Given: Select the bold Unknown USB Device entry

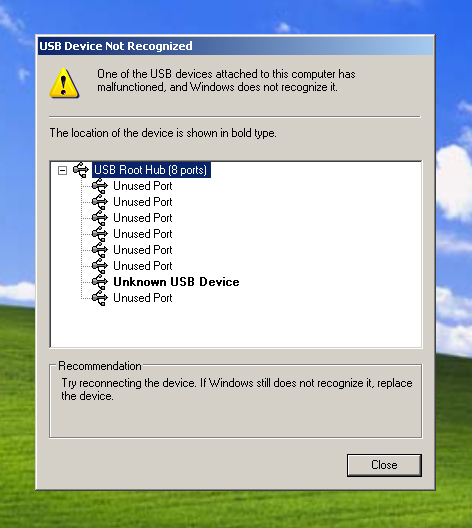Looking at the screenshot, I should (x=176, y=282).
